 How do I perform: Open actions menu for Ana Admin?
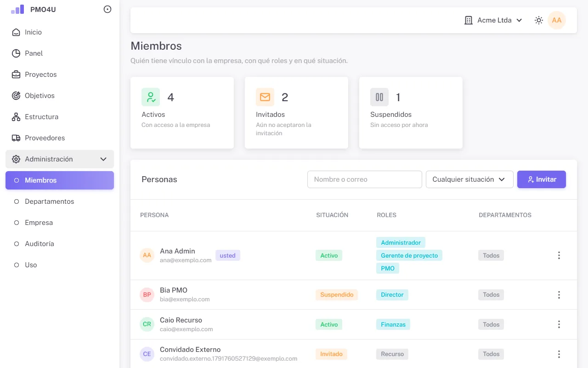point(559,255)
